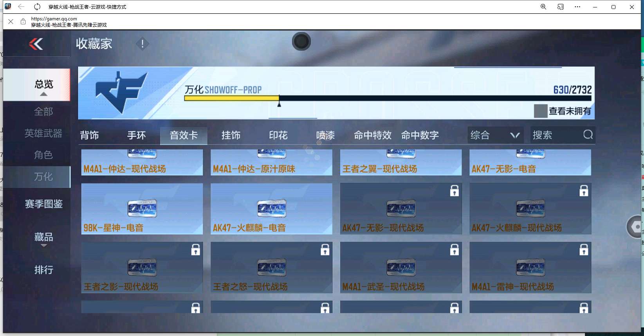
Task: Select the 音效卡 tab
Action: (x=184, y=135)
